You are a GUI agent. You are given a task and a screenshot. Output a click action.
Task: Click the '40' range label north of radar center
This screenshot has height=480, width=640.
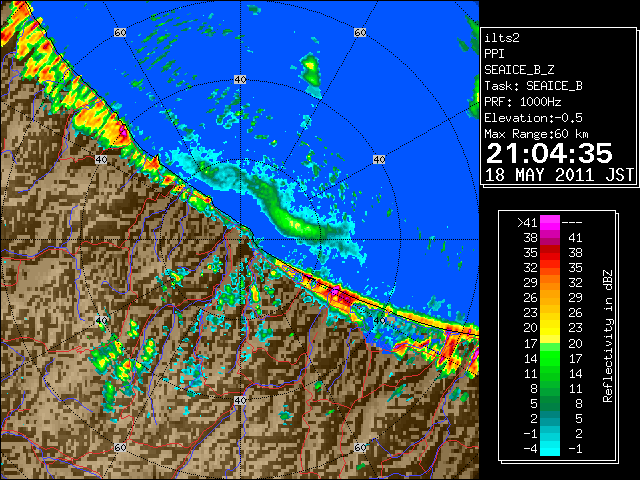point(240,80)
